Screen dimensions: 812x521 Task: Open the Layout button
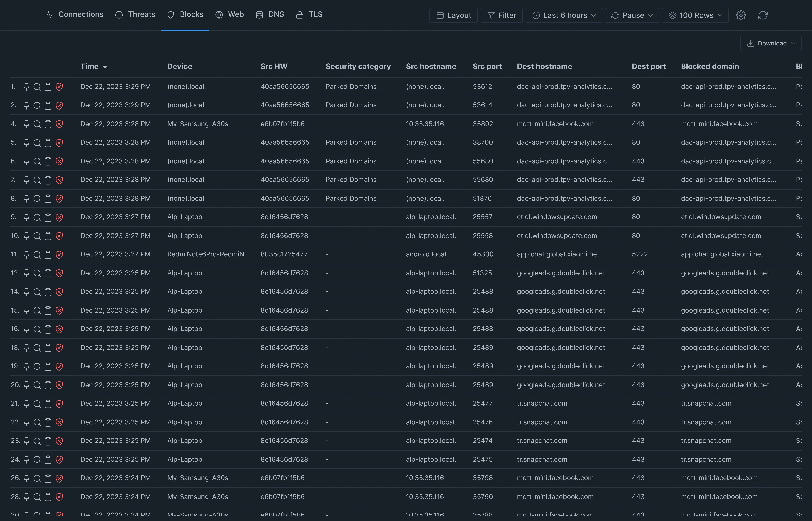click(x=453, y=15)
